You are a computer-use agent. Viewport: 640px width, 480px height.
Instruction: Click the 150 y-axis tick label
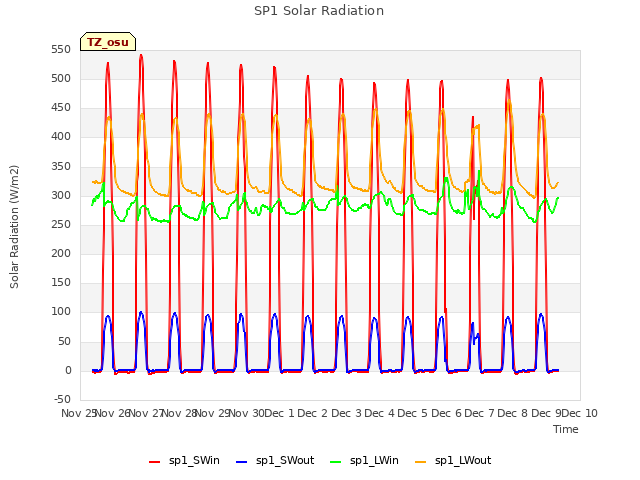(x=61, y=282)
